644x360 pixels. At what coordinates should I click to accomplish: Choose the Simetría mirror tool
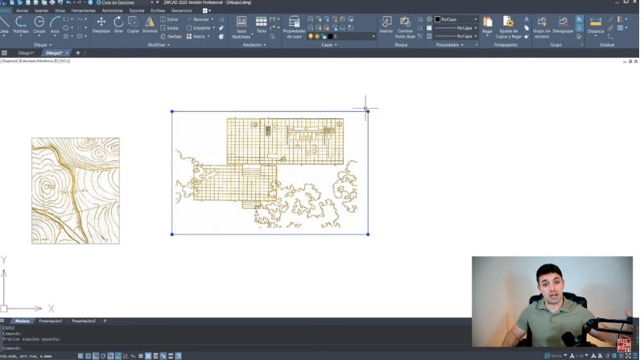150,24
